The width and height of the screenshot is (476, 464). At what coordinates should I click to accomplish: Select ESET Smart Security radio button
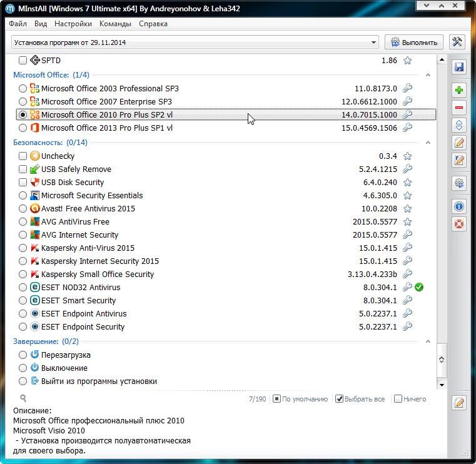click(23, 300)
